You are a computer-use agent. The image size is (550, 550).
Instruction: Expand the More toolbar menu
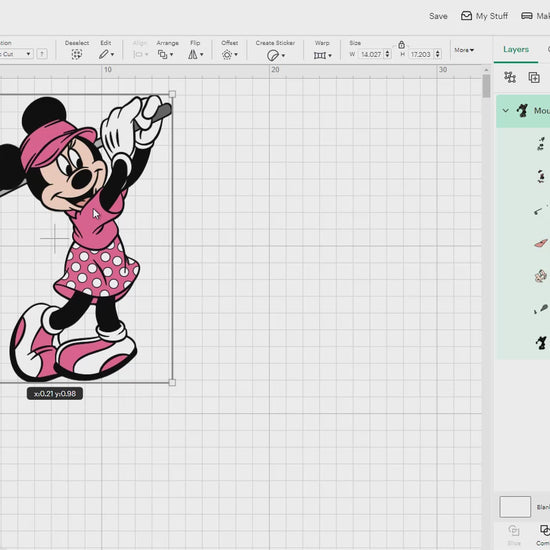464,50
